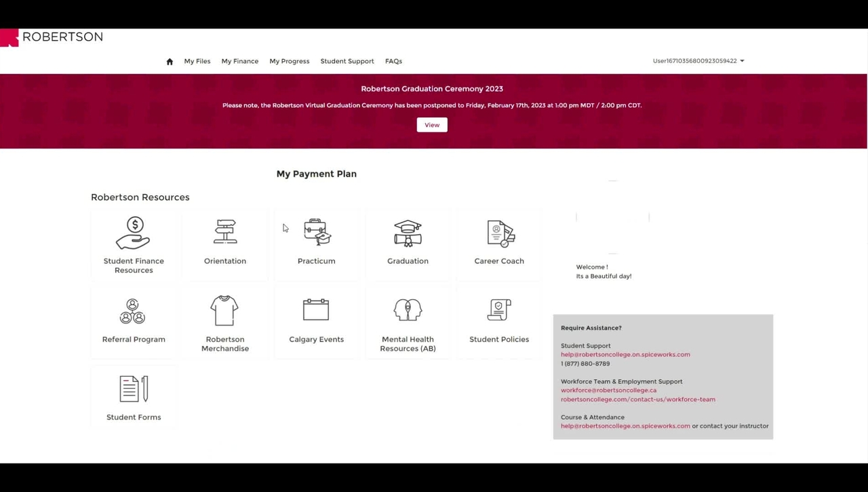
Task: Click the Calgary Events label
Action: pos(317,339)
